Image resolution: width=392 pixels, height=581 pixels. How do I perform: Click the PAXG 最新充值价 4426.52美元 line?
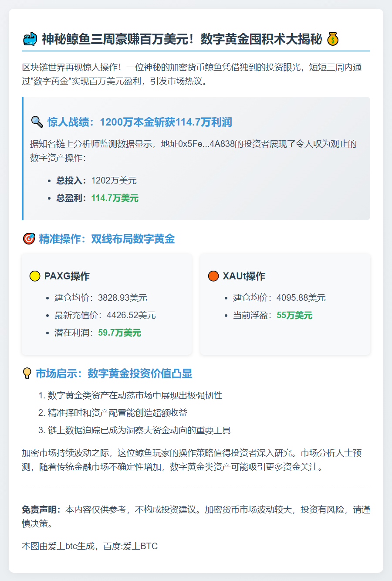pos(105,315)
